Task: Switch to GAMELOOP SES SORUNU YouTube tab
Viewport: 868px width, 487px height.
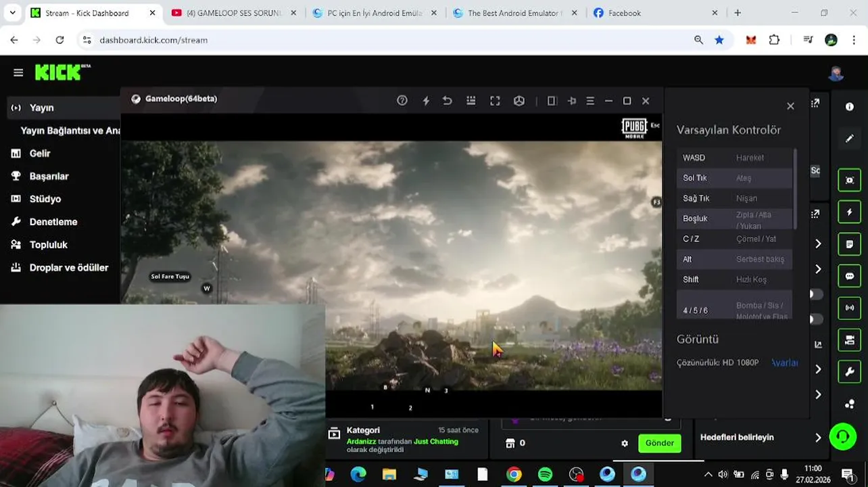Action: [x=233, y=13]
